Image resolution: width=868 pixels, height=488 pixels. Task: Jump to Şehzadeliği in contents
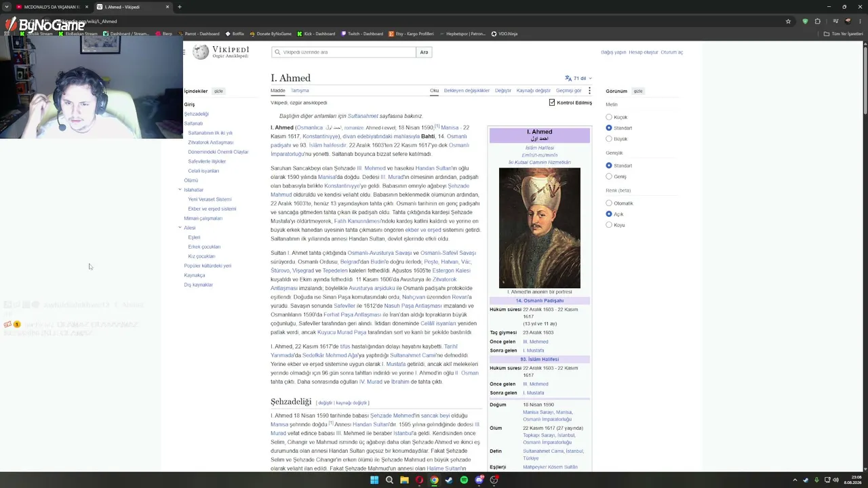[x=196, y=114]
